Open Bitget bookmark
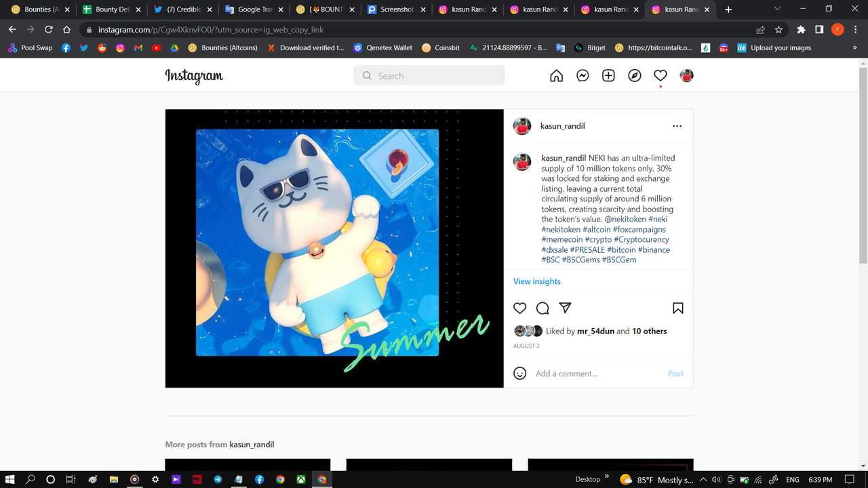This screenshot has width=868, height=488. pos(590,48)
